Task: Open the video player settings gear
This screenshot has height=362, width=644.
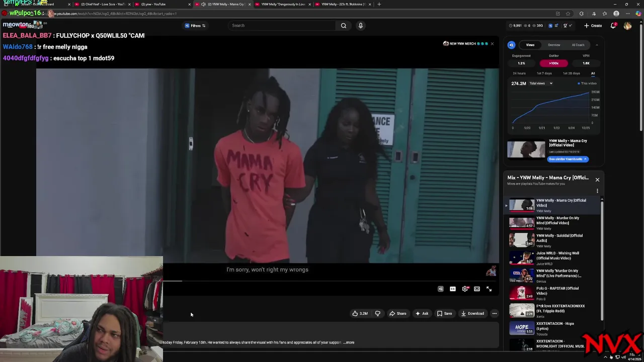Action: coord(465,289)
